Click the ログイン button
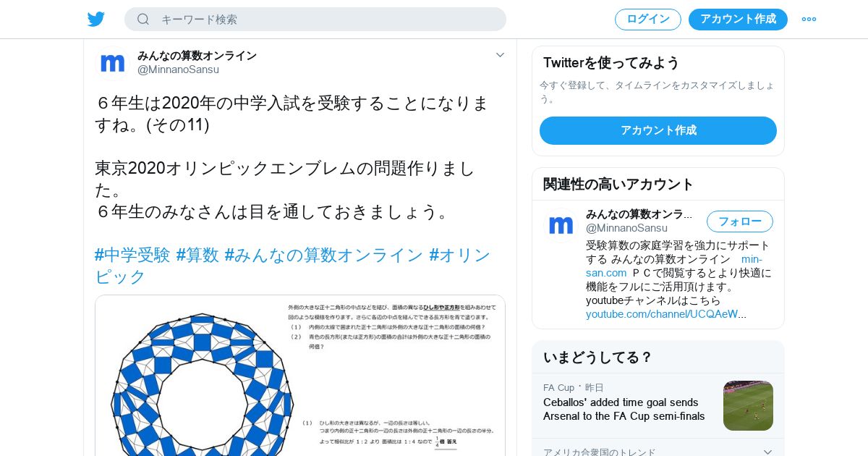868x456 pixels. 648,20
